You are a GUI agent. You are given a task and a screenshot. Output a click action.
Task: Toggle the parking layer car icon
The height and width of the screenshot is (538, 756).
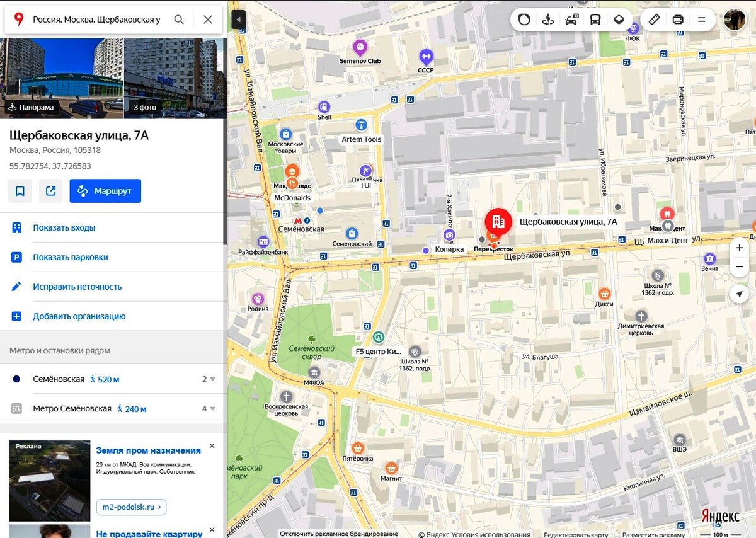[571, 20]
